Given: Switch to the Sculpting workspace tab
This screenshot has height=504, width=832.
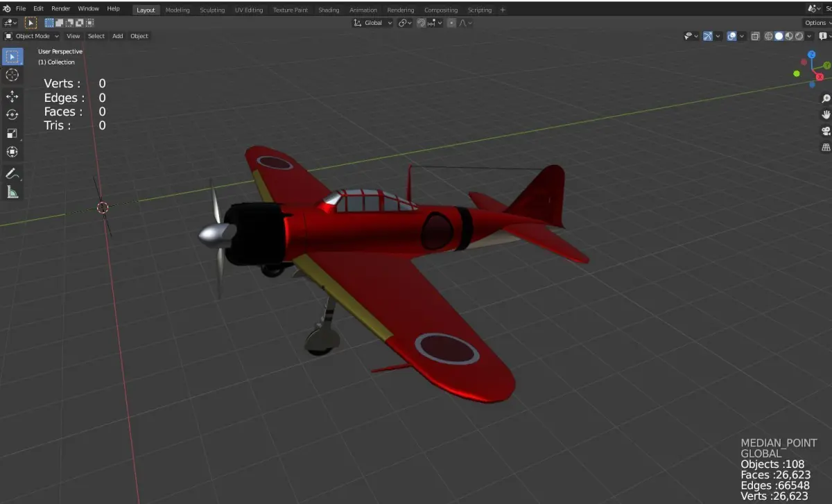Looking at the screenshot, I should coord(212,10).
